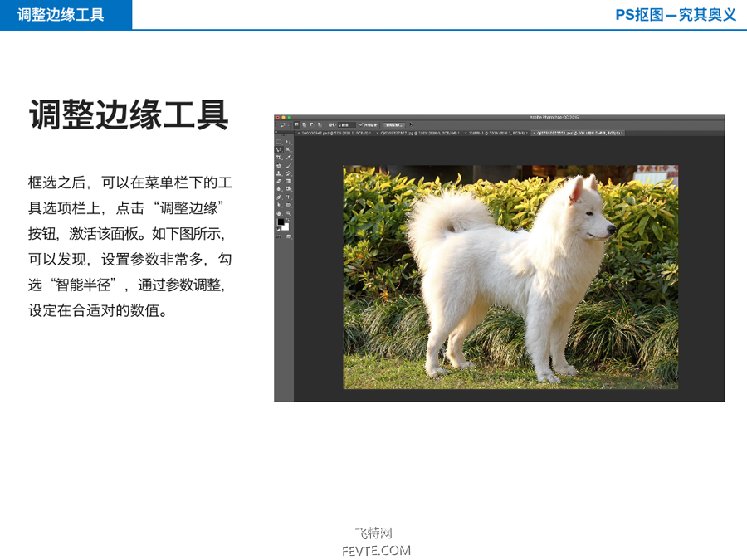Select the Rectangular Marquee tool
747x560 pixels.
(279, 142)
